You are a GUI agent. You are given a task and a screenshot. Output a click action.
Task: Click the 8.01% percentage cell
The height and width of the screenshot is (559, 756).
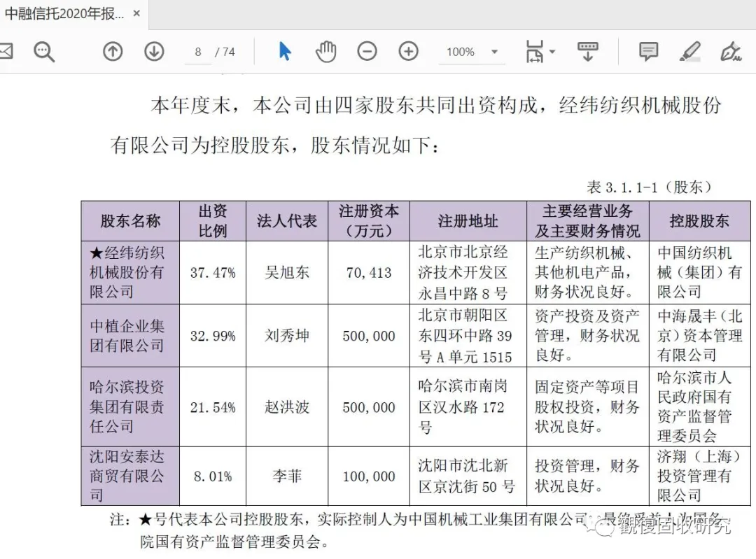pyautogui.click(x=213, y=476)
